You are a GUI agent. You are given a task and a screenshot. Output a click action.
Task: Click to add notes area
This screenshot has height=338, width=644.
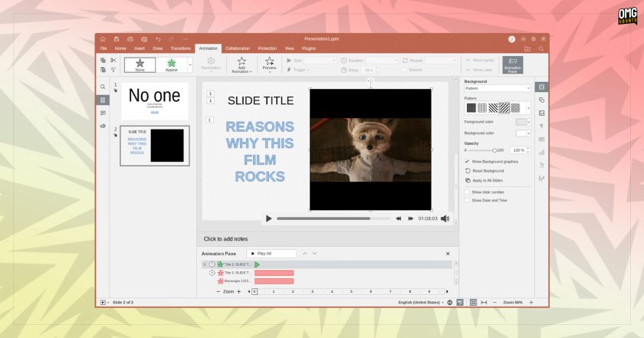(328, 239)
